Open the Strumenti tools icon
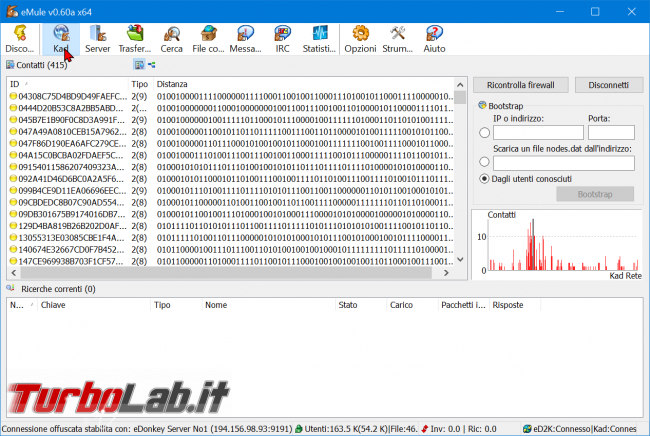Viewport: 650px width, 436px height. coord(397,39)
